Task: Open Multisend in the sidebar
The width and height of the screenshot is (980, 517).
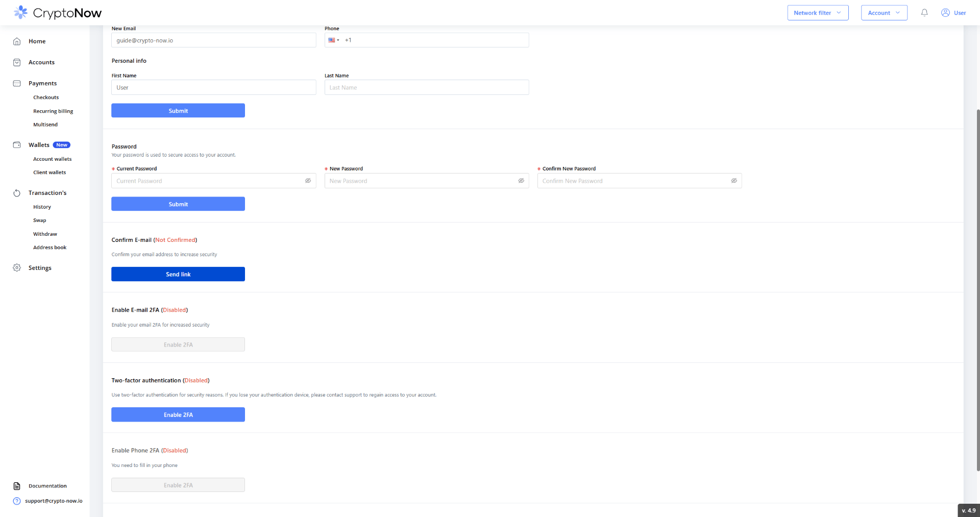Action: pos(45,125)
